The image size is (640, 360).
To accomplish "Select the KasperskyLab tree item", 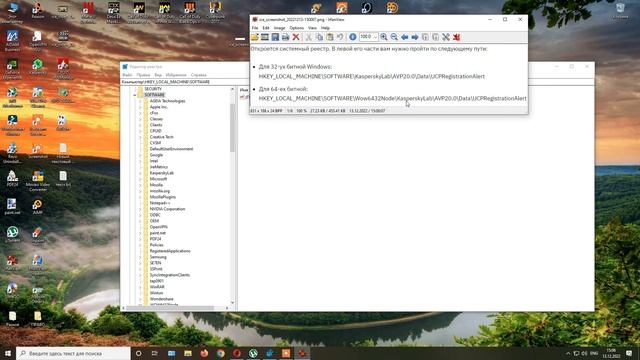I will [162, 173].
